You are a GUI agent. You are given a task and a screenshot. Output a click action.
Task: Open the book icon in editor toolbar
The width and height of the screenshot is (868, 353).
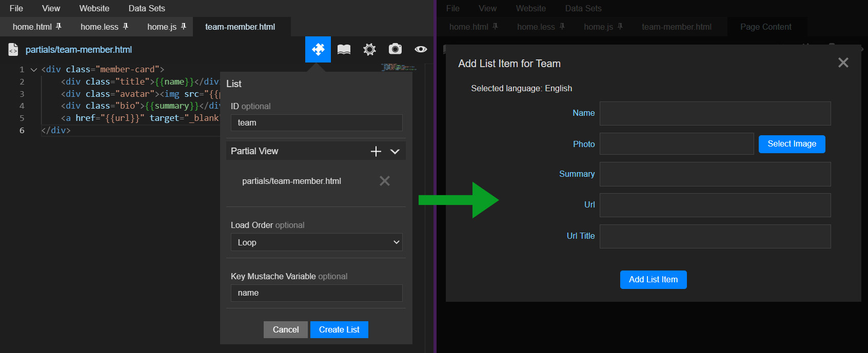pyautogui.click(x=344, y=49)
